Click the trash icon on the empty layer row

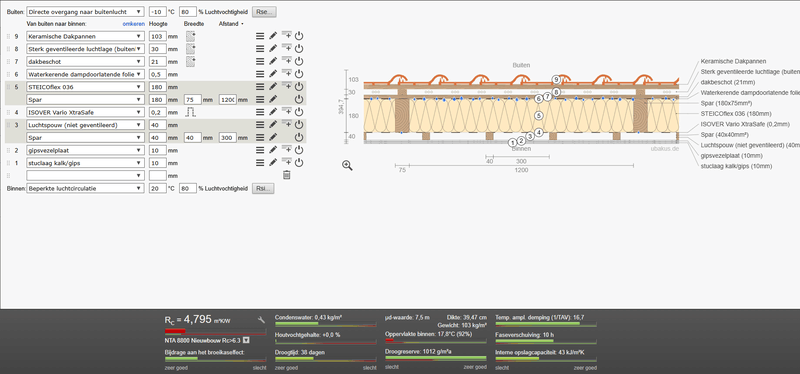tap(287, 175)
